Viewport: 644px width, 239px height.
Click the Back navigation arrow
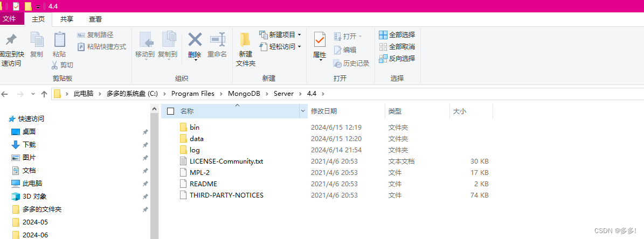pyautogui.click(x=4, y=94)
